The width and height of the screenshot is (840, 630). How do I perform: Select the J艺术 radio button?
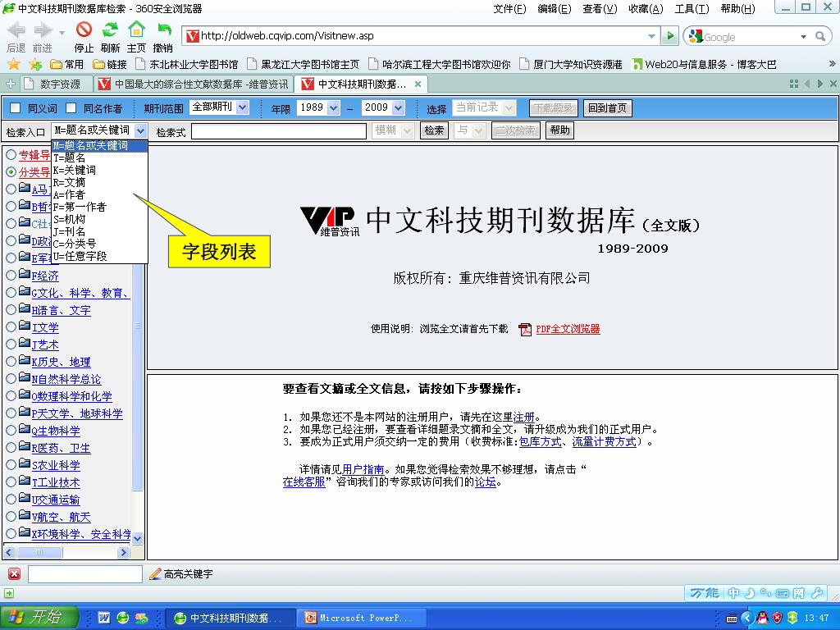11,344
